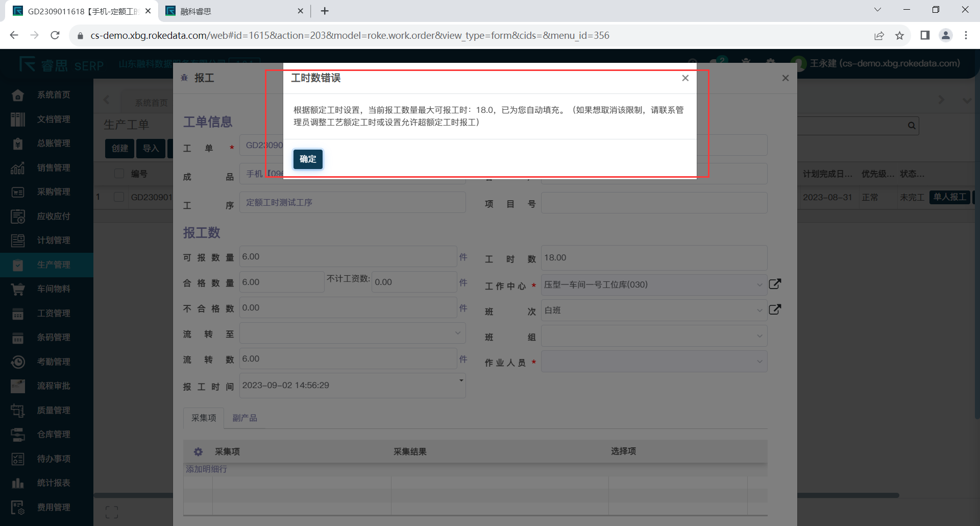Click the 确定 button in error dialog
This screenshot has height=526, width=980.
(x=308, y=159)
